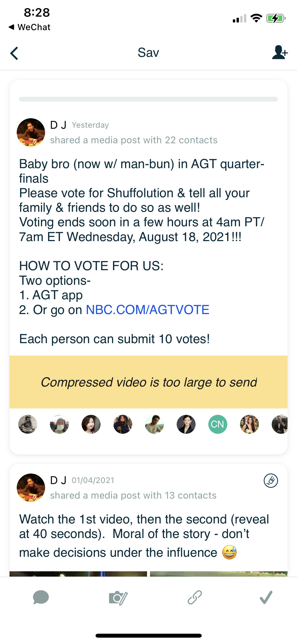Tap the checkmark icon in bottom bar
The height and width of the screenshot is (644, 297).
pos(266,597)
